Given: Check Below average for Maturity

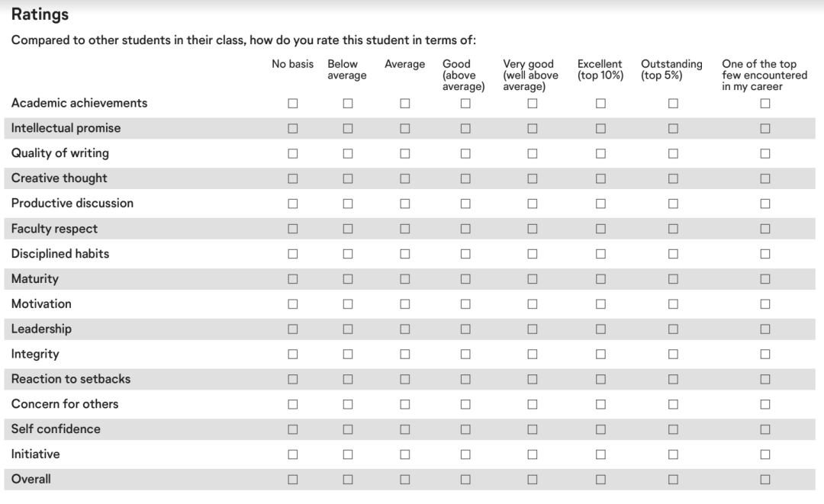Looking at the screenshot, I should pos(348,279).
